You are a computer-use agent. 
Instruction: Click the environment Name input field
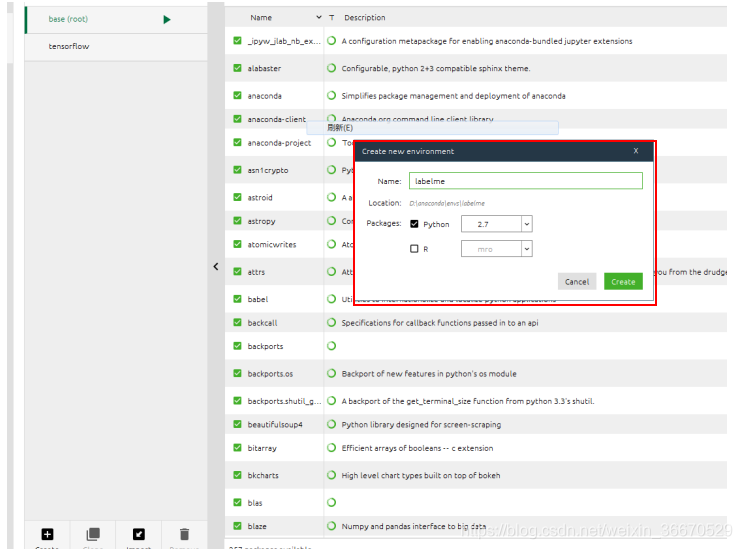coord(526,181)
